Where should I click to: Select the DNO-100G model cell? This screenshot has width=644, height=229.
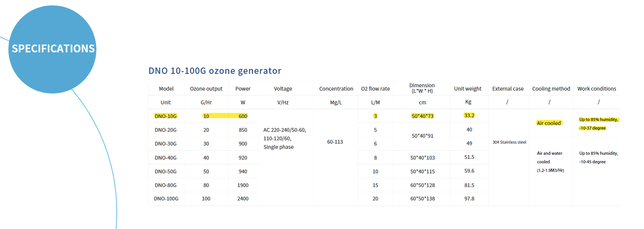(x=166, y=198)
